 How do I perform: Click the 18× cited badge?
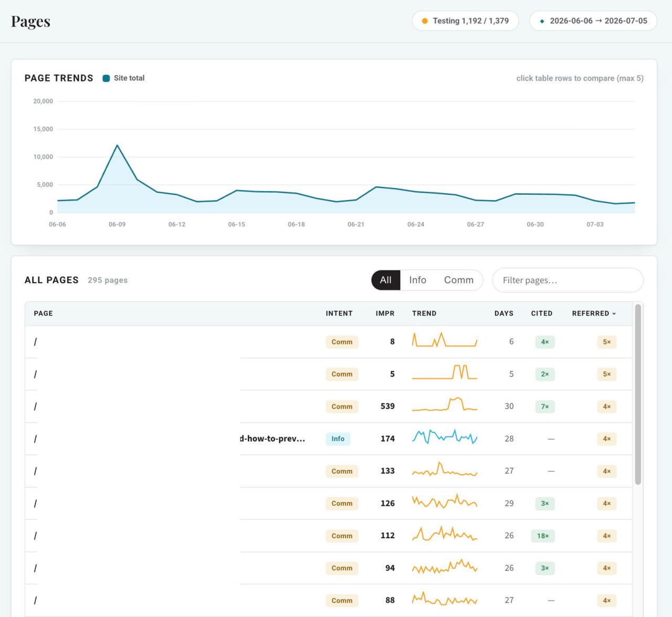[x=543, y=536]
